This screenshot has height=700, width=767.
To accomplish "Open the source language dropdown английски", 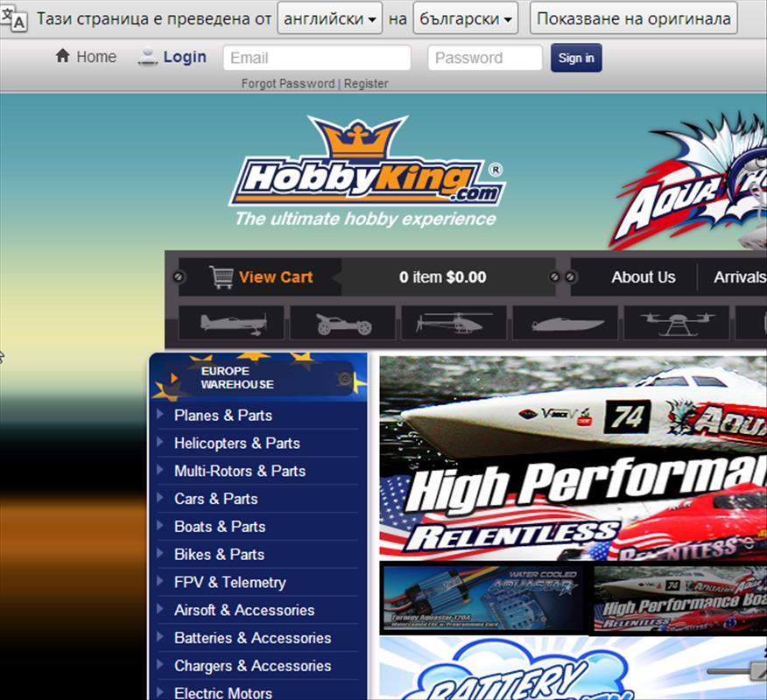I will (x=329, y=18).
